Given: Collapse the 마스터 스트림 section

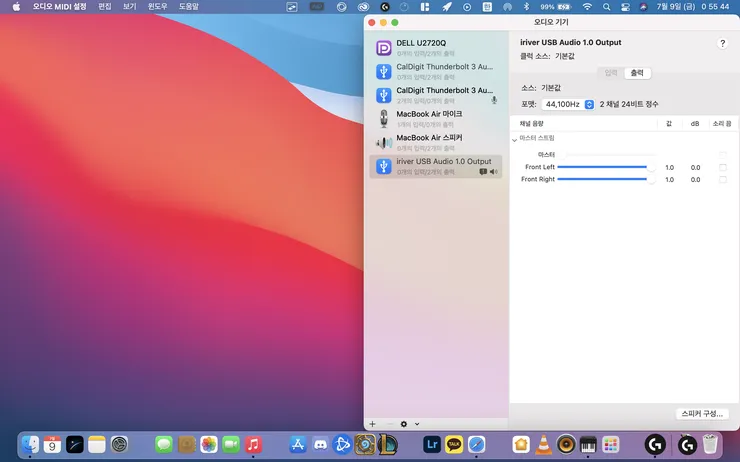Looking at the screenshot, I should tap(514, 139).
